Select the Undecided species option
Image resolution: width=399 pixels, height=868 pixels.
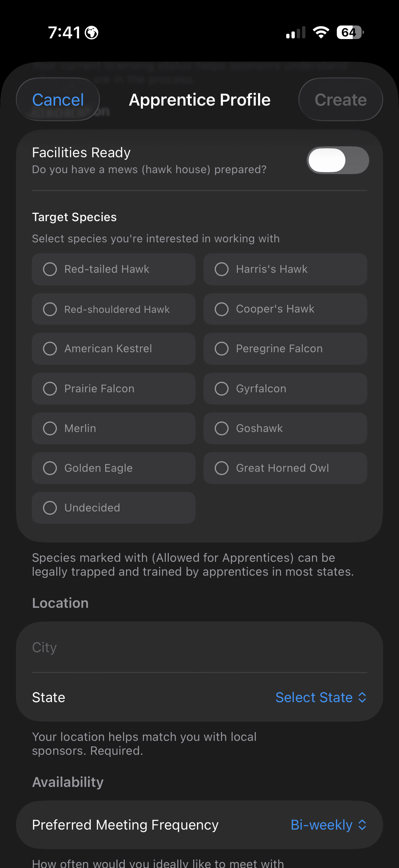[x=113, y=508]
